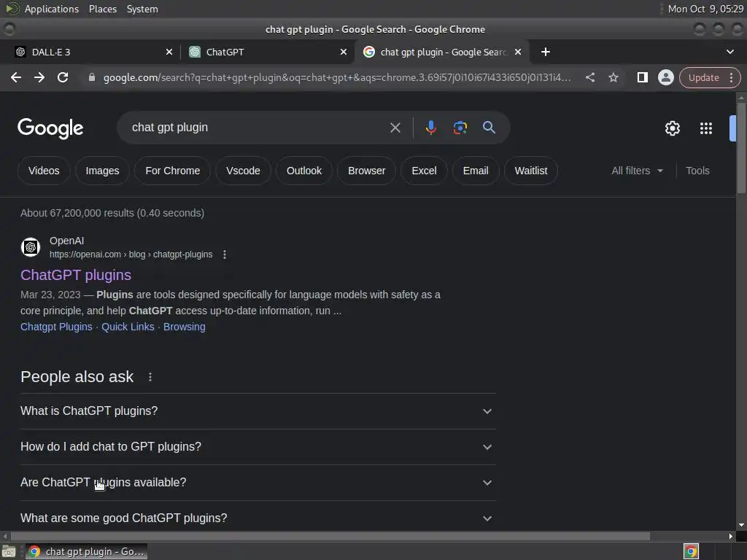Open Chrome three-dot menu next to Update
The width and height of the screenshot is (747, 560).
(731, 77)
